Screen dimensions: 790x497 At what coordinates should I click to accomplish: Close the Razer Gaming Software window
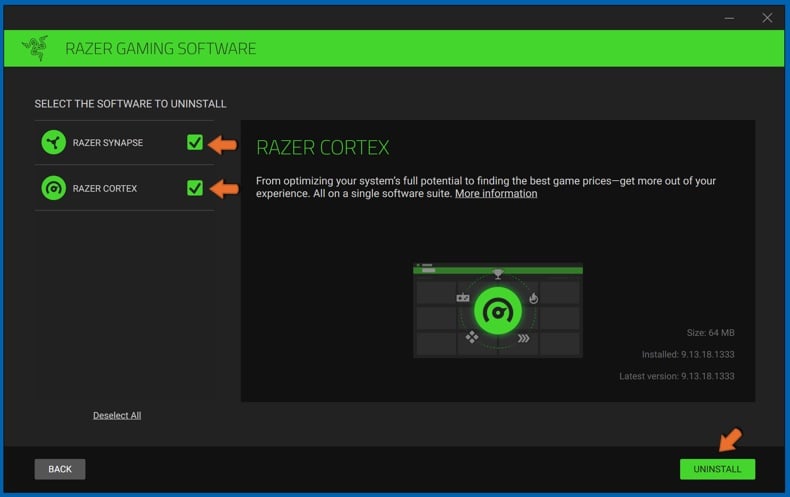pyautogui.click(x=767, y=18)
